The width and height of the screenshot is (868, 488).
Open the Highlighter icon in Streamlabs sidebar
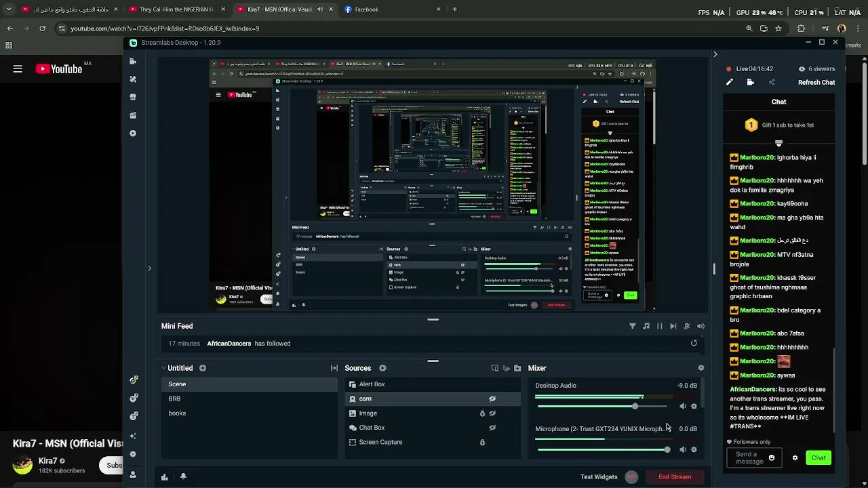(x=133, y=115)
